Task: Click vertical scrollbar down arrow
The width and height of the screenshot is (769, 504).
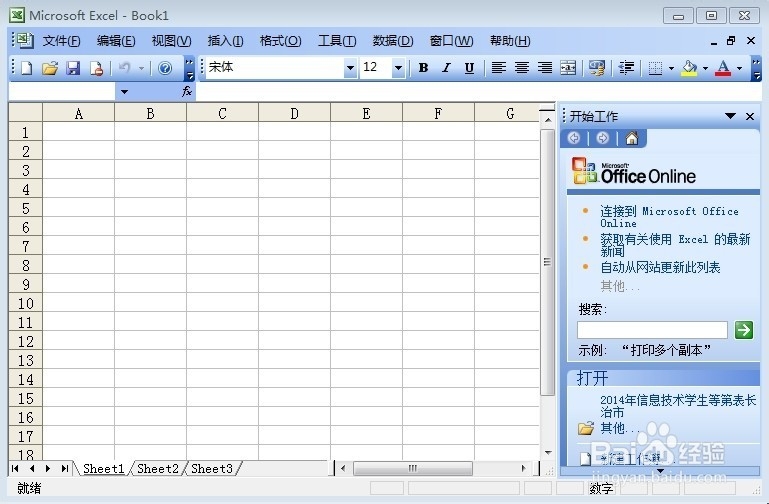Action: pyautogui.click(x=548, y=453)
